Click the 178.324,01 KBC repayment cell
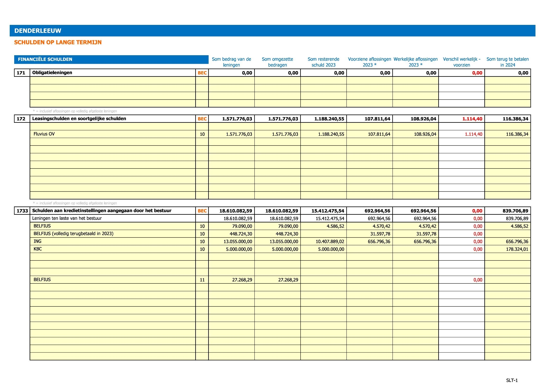 point(517,249)
